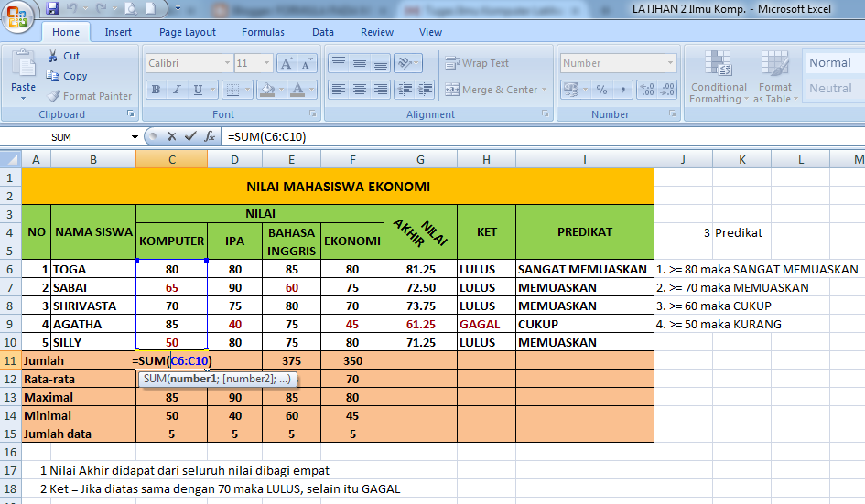Open the Review tab
Image resolution: width=865 pixels, height=504 pixels.
[377, 32]
